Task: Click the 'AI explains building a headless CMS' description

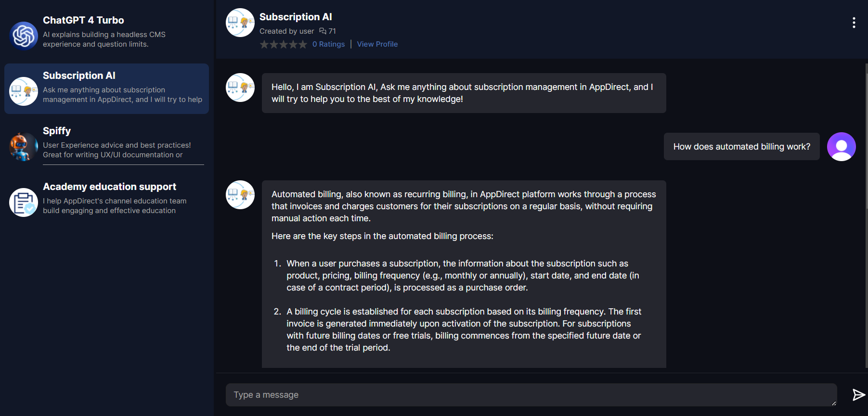Action: (104, 39)
